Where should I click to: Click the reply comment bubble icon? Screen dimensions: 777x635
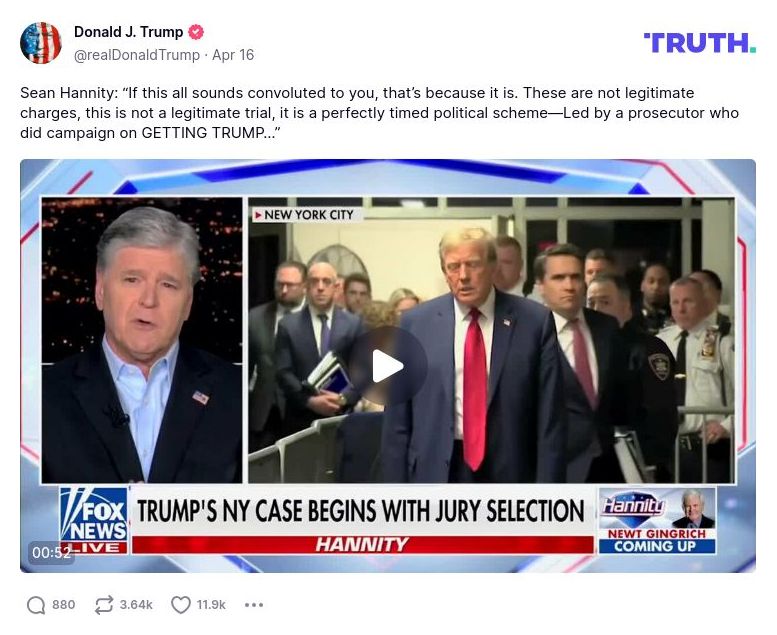(x=36, y=605)
